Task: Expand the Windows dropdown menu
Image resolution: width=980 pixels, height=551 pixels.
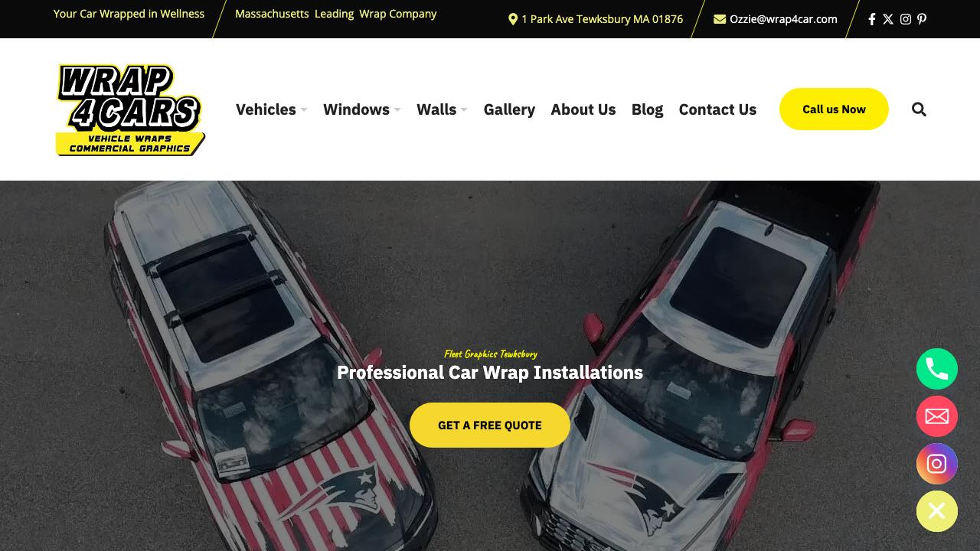Action: pyautogui.click(x=361, y=109)
